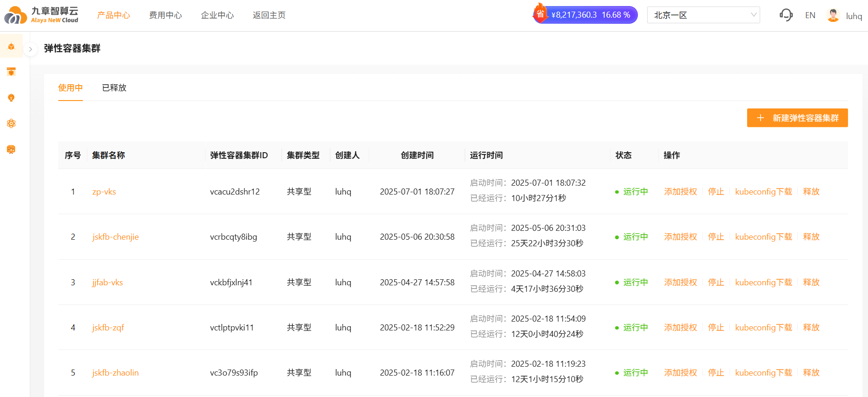Open the storage box sidebar icon
The height and width of the screenshot is (397, 868).
click(11, 72)
